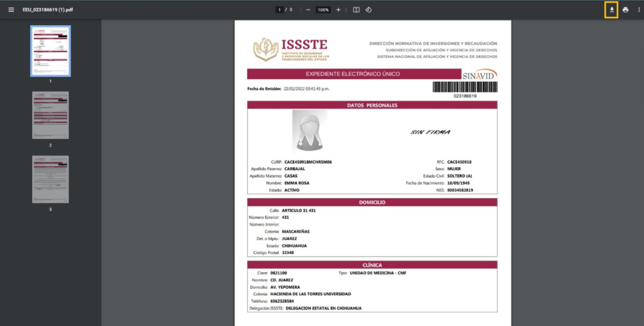Screen dimensions: 644x326
Task: Click the current page number field
Action: (x=279, y=10)
